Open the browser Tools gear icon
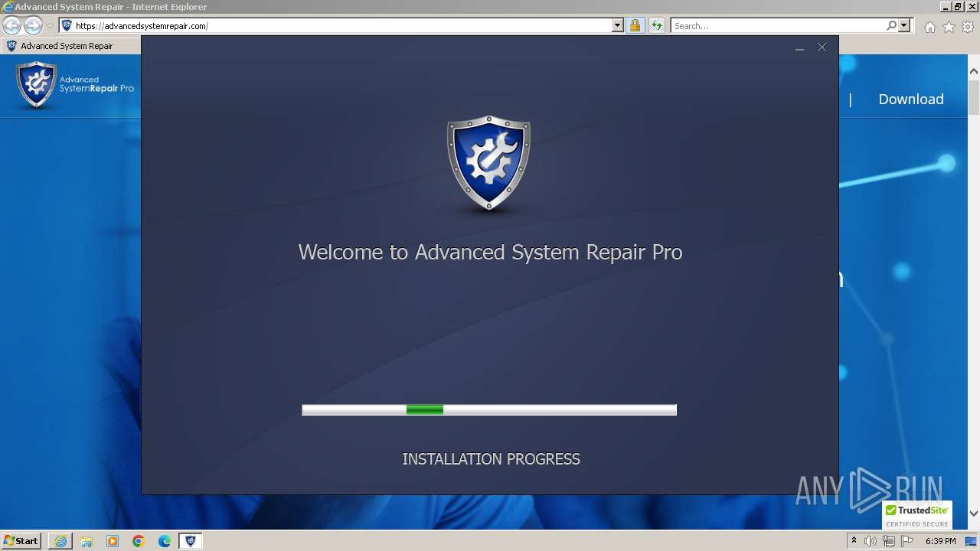The height and width of the screenshot is (551, 980). pos(968,27)
